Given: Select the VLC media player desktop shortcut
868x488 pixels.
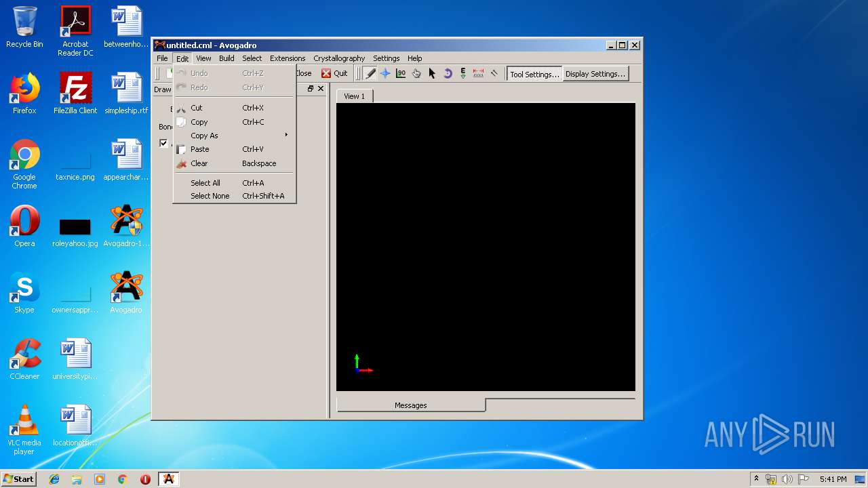Looking at the screenshot, I should [x=24, y=430].
